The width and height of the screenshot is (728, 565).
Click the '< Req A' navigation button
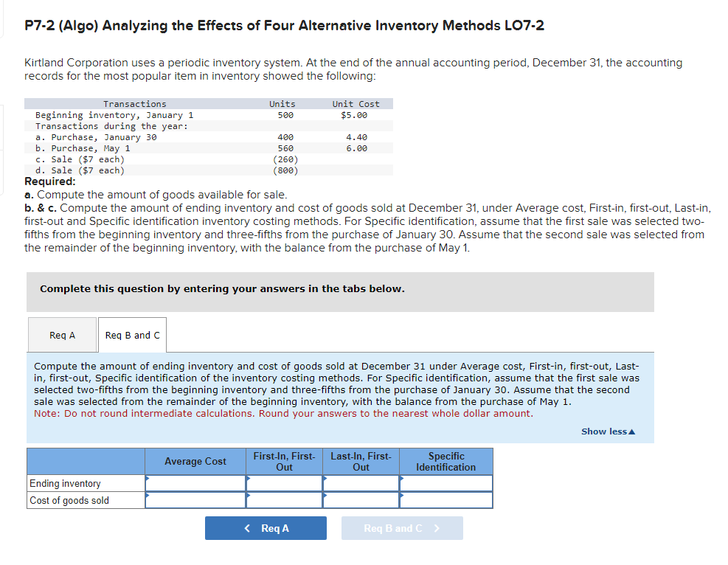pyautogui.click(x=266, y=527)
